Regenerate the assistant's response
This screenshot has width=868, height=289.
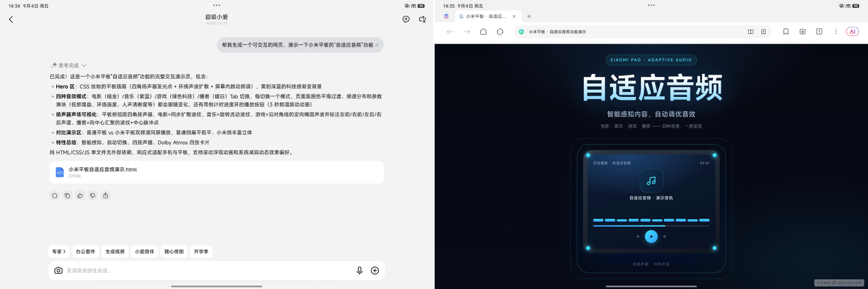click(55, 196)
